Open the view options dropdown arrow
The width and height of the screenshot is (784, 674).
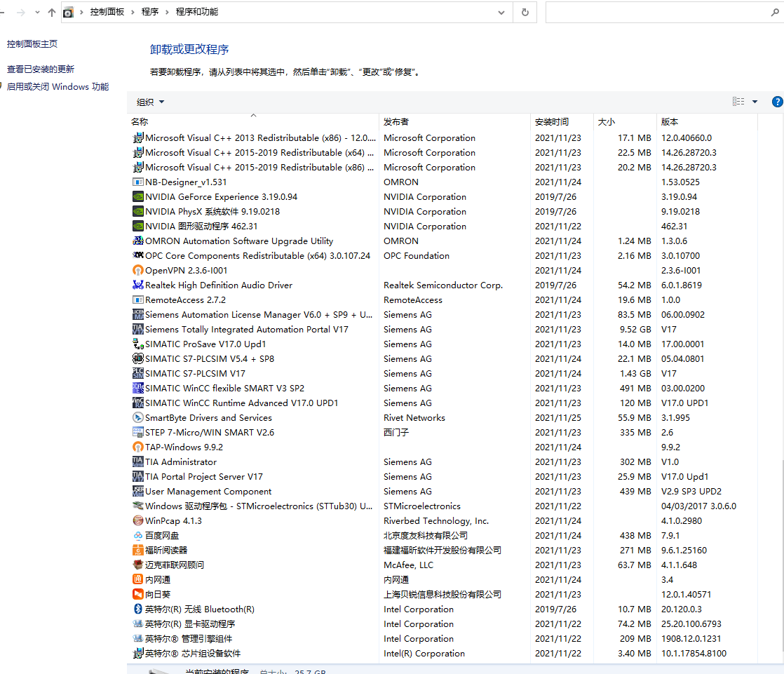point(755,102)
